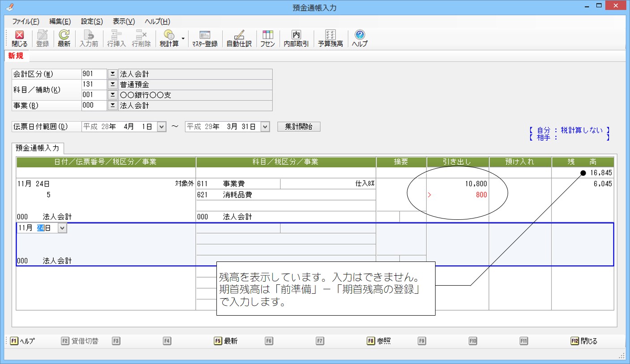Click the 予算残高 icon
The height and width of the screenshot is (364, 630).
click(330, 39)
